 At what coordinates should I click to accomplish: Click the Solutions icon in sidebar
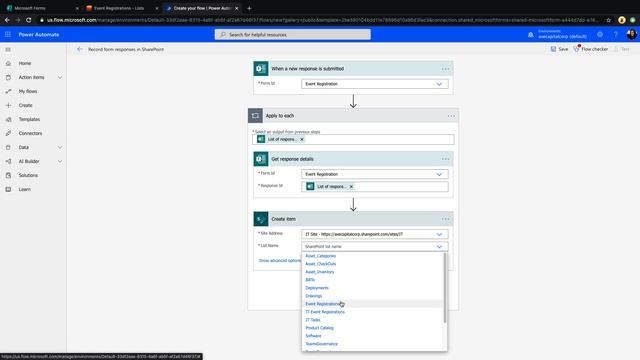pos(8,175)
